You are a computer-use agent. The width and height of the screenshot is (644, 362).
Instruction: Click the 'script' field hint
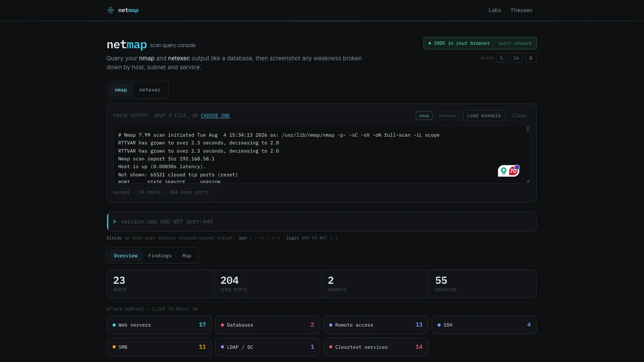(225, 238)
